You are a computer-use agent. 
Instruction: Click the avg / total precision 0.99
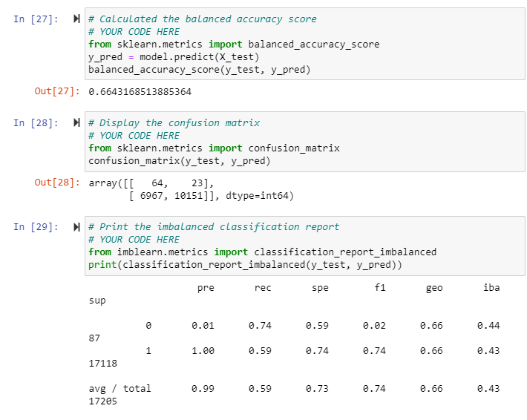pos(203,389)
